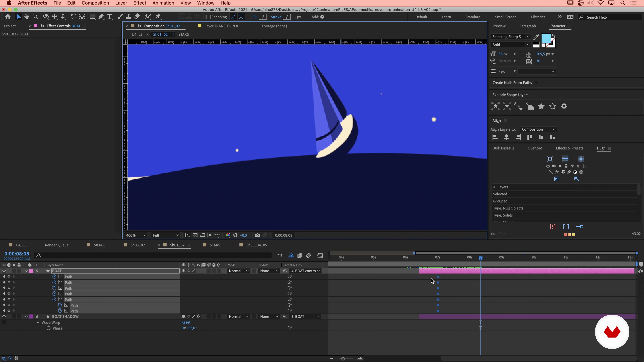Image resolution: width=644 pixels, height=362 pixels.
Task: Click the Align Bottom icon
Action: point(552,137)
